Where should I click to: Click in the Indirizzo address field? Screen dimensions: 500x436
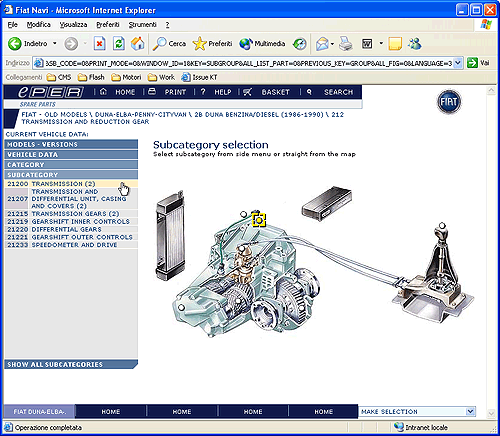(248, 63)
